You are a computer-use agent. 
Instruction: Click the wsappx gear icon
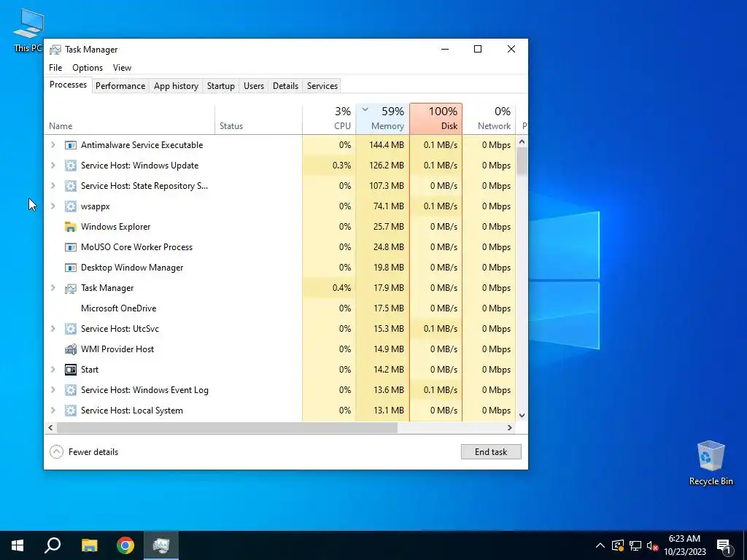tap(71, 206)
